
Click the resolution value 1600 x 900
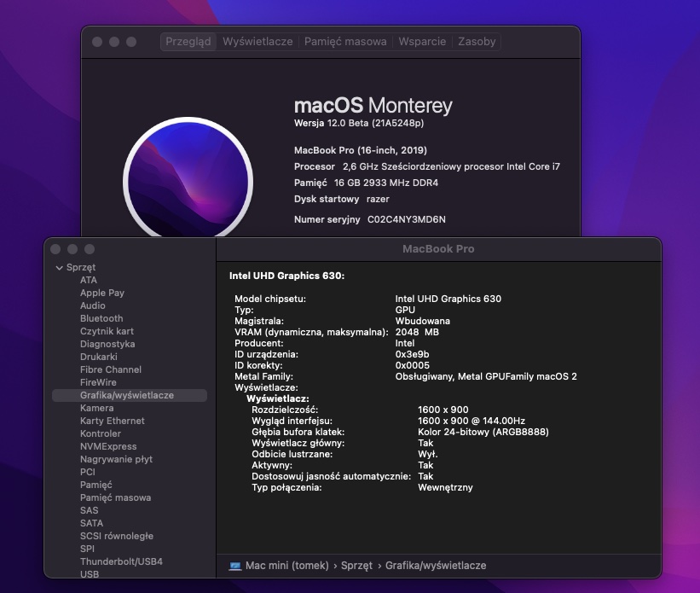point(443,410)
